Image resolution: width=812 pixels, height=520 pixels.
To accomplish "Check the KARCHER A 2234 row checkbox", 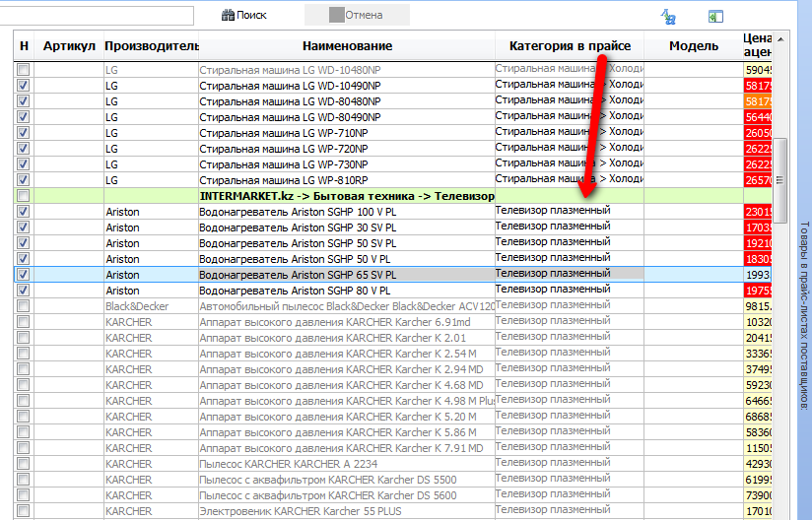I will tap(24, 463).
